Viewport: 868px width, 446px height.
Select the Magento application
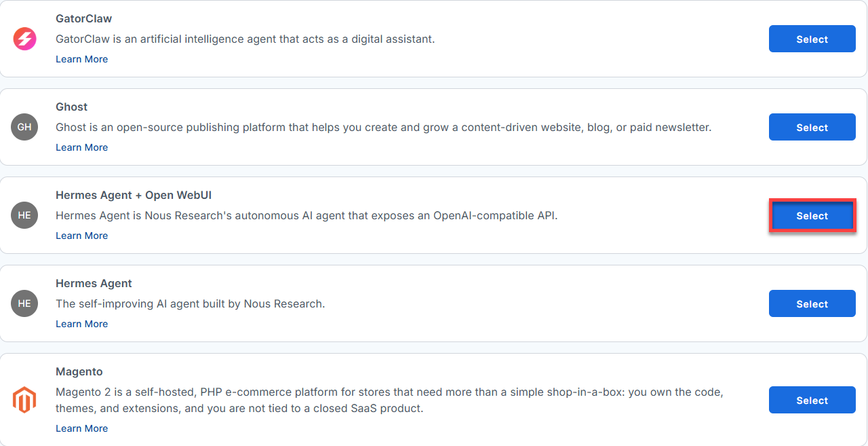tap(812, 400)
